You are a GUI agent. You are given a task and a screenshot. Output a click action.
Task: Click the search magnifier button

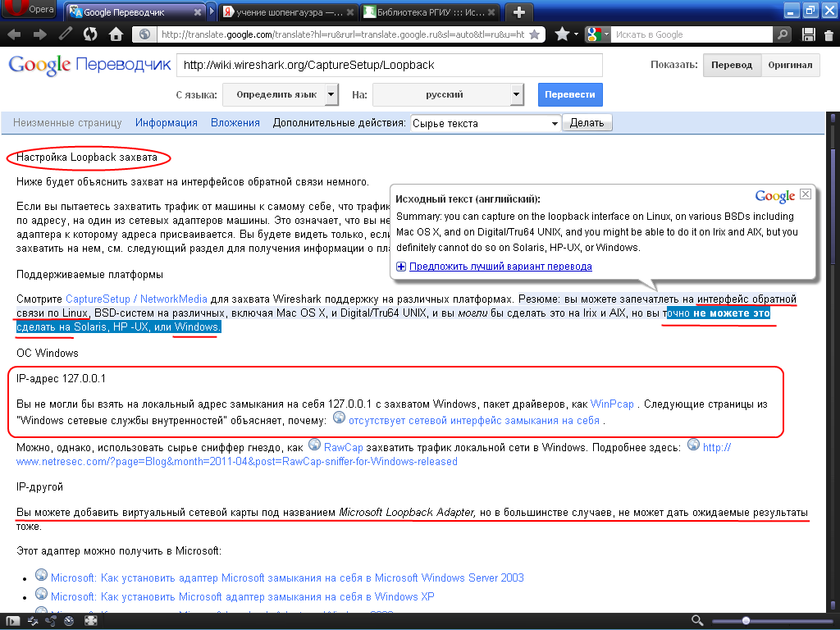782,34
